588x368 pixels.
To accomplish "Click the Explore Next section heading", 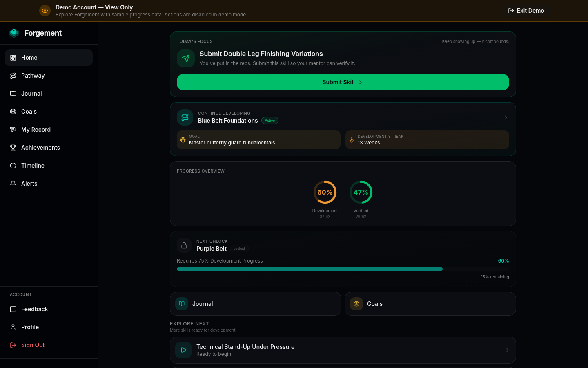I will coord(189,324).
